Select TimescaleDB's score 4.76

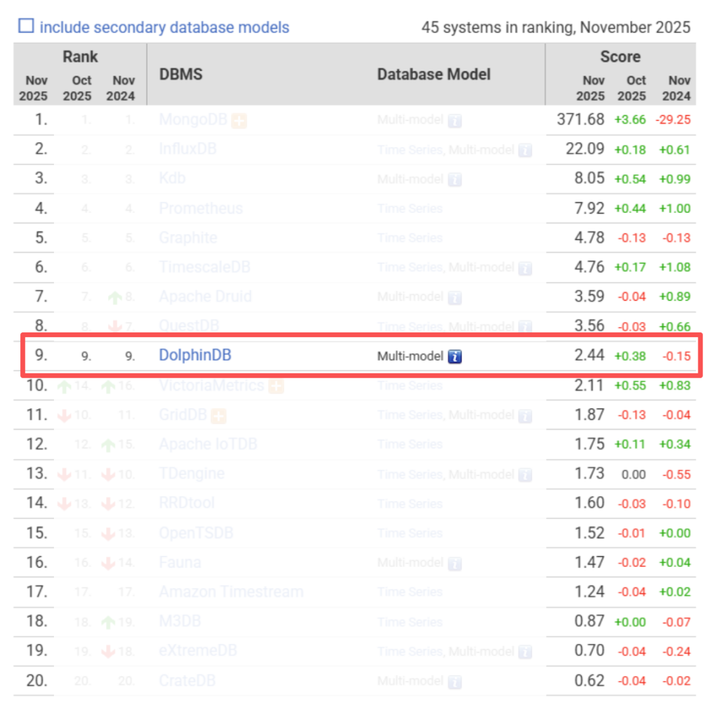coord(589,267)
